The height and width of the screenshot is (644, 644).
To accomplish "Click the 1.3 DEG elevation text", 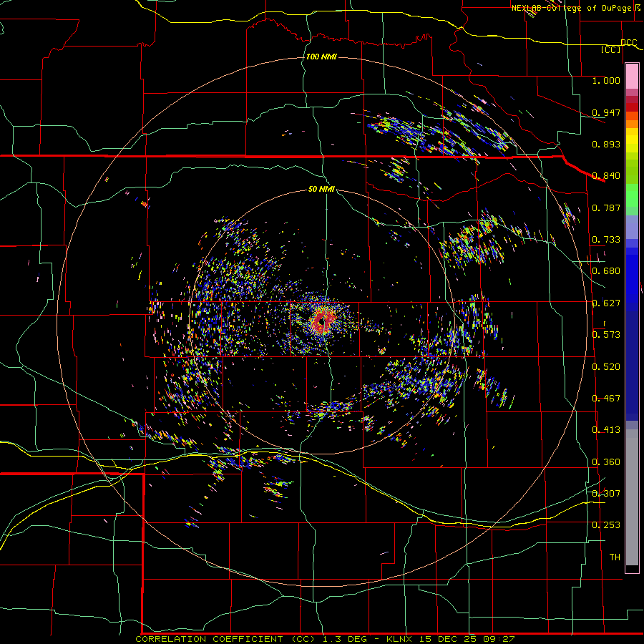I will 346,639.
